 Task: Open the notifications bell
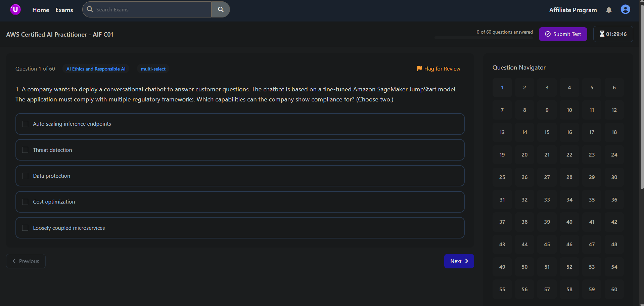[609, 10]
